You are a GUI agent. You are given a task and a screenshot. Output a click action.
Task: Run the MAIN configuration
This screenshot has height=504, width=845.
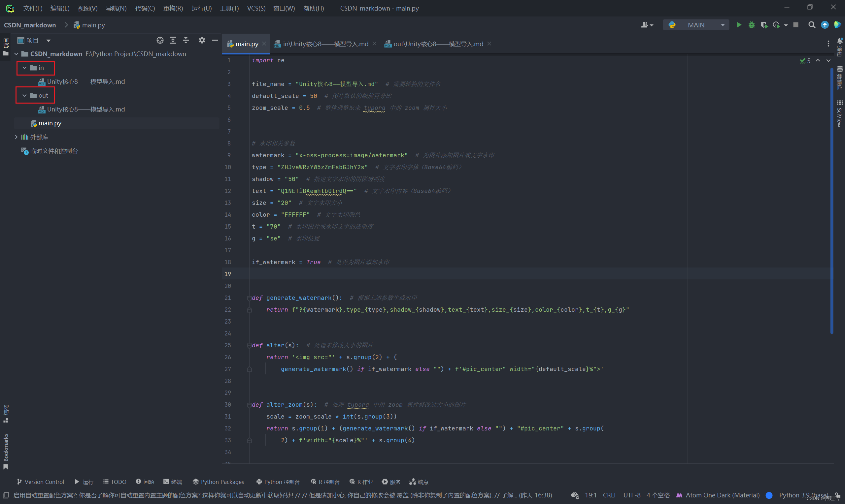tap(739, 25)
